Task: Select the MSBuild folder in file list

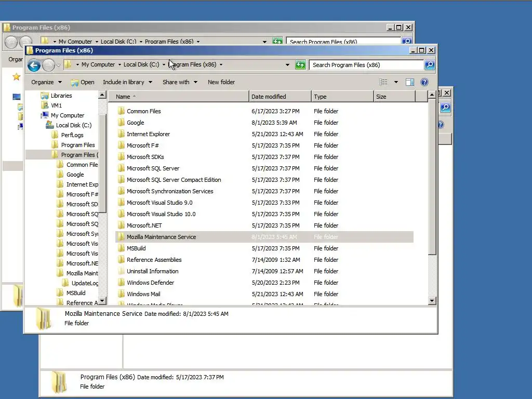Action: (x=264, y=248)
